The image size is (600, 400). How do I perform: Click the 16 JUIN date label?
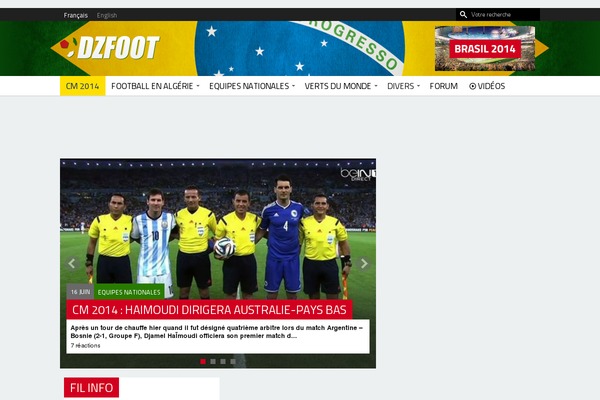coord(80,292)
